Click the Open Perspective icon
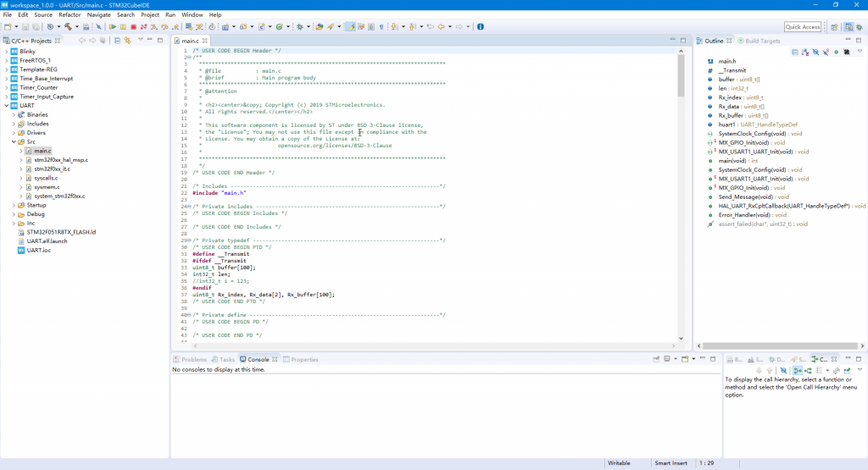The height and width of the screenshot is (470, 868). click(834, 26)
